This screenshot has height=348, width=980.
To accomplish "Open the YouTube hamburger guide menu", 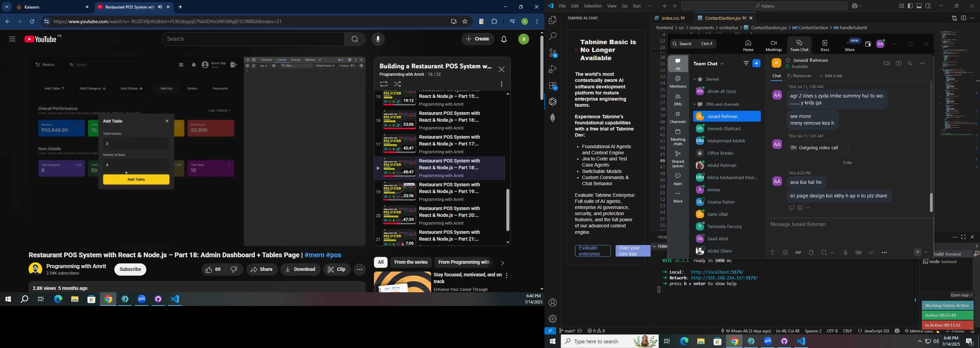I will [x=12, y=39].
